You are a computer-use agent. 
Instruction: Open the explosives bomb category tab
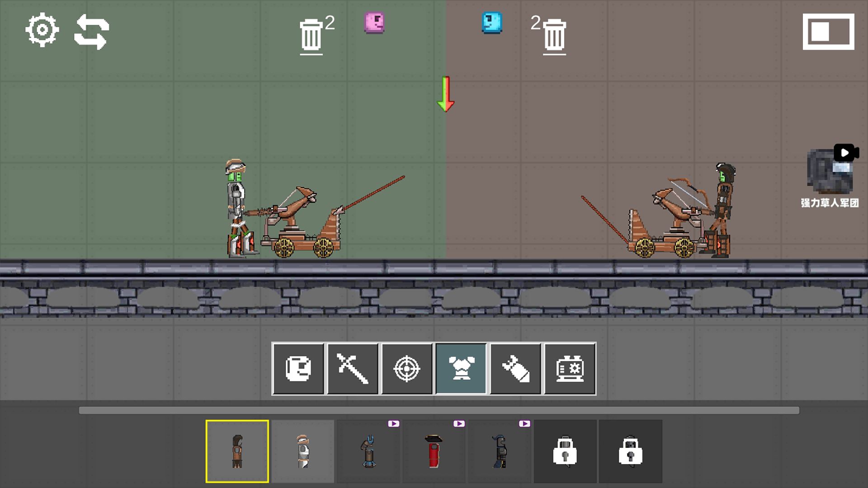tap(515, 369)
